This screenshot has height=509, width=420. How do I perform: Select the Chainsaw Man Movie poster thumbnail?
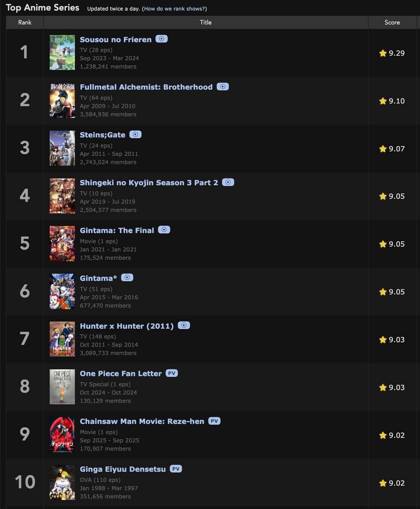coord(62,434)
